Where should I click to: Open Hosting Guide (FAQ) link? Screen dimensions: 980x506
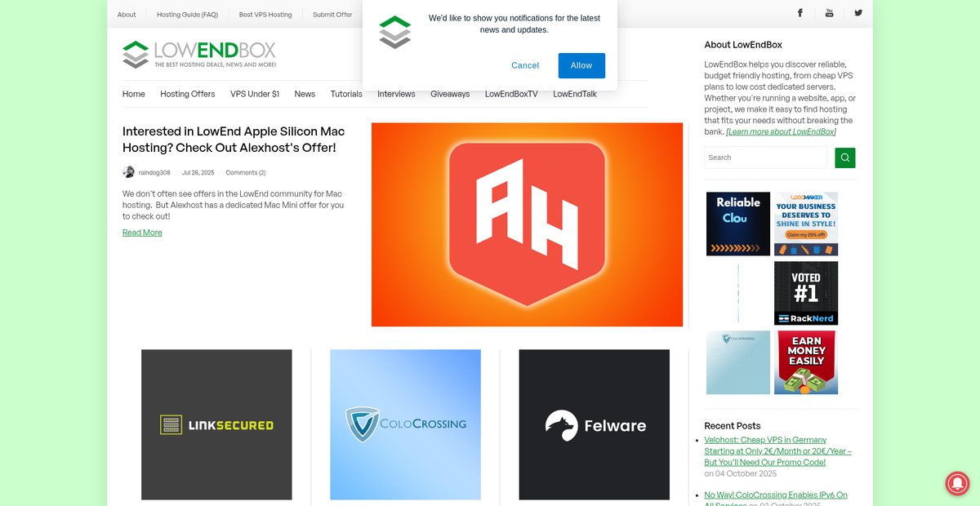[187, 14]
